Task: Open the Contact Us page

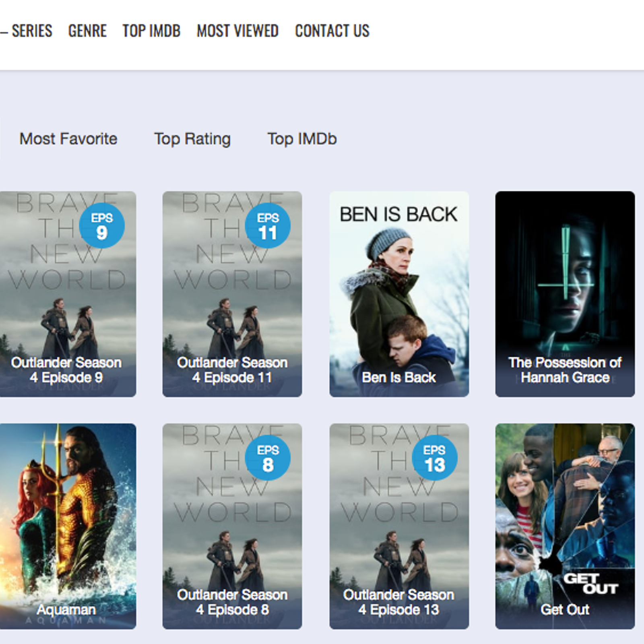Action: [332, 31]
